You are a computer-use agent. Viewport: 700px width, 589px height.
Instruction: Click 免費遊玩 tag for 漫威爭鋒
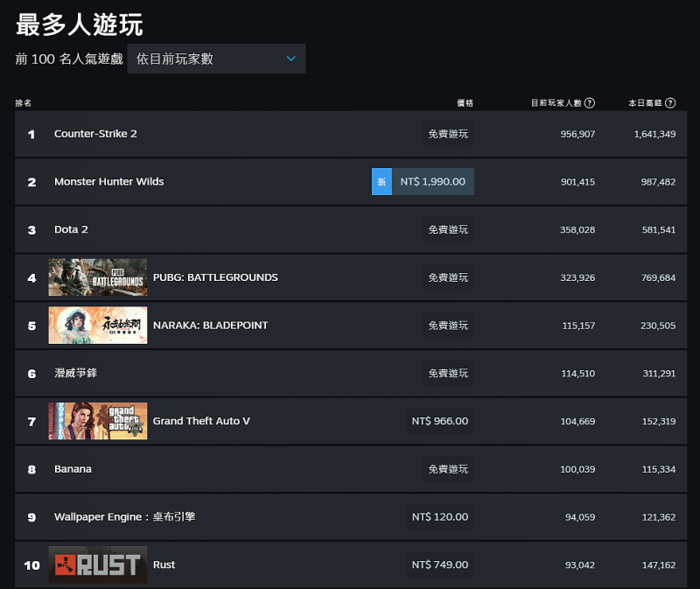coord(448,373)
